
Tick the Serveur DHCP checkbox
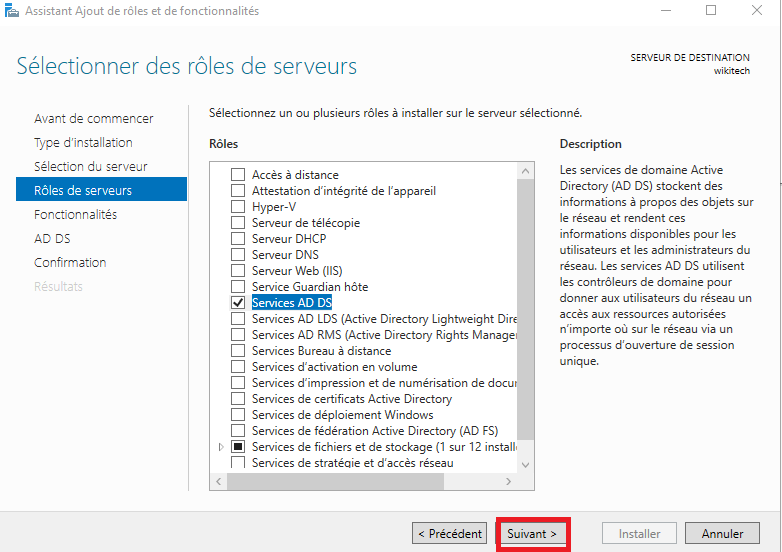click(238, 239)
